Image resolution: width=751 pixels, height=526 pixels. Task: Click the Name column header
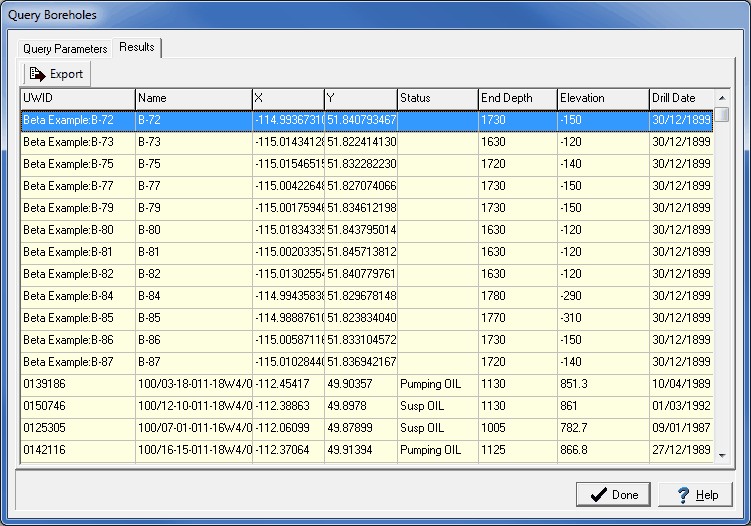click(193, 98)
